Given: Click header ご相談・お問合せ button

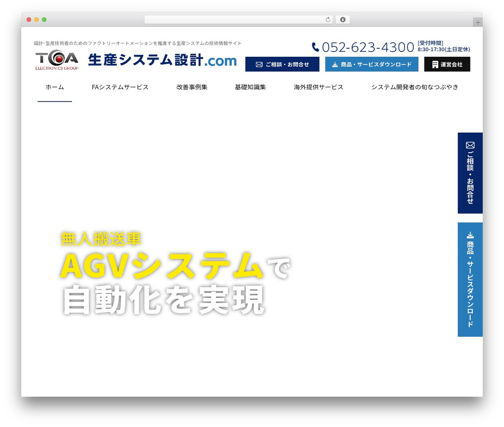Looking at the screenshot, I should coord(282,64).
